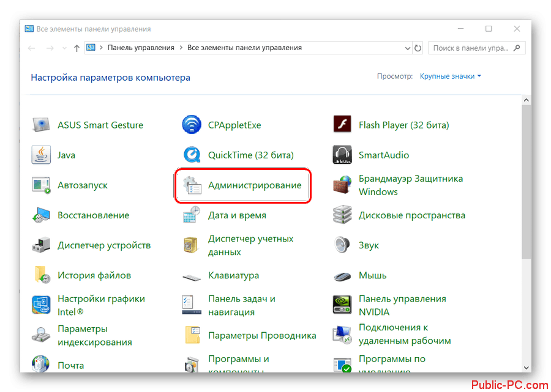
Task: Open the Автозапуск icon
Action: (41, 185)
